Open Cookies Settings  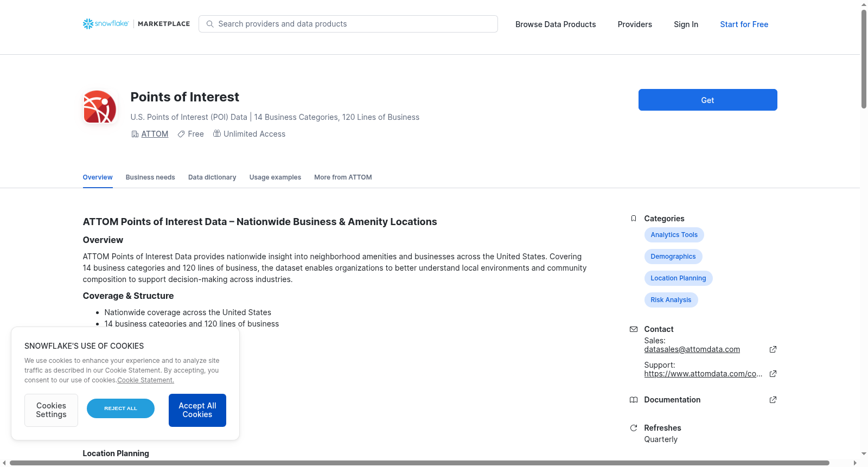pos(51,410)
